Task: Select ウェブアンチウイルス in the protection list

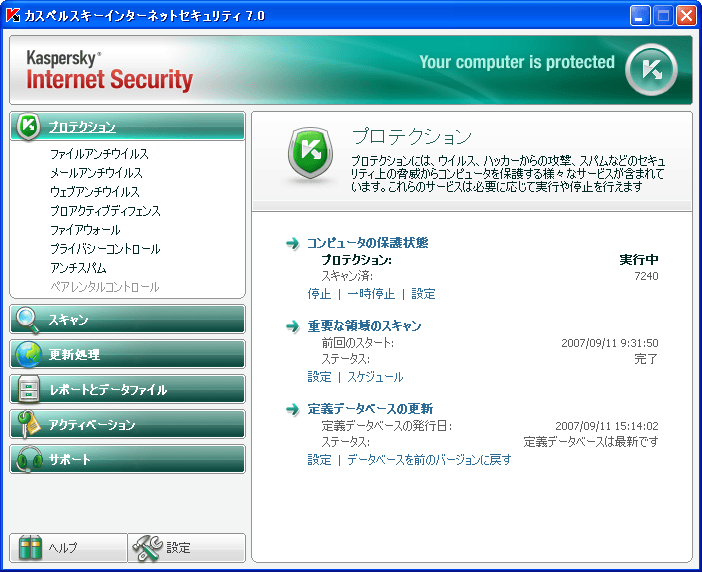Action: point(94,192)
